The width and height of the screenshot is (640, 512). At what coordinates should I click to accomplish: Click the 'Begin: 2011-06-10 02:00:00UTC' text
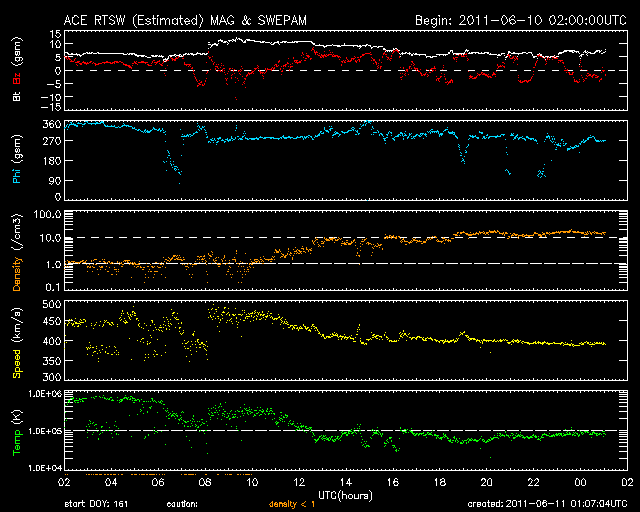click(521, 20)
